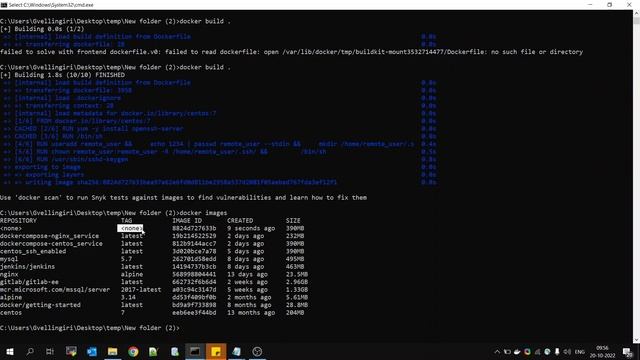640x360 pixels.
Task: Click the cmd.exe title bar icon
Action: 4,5
